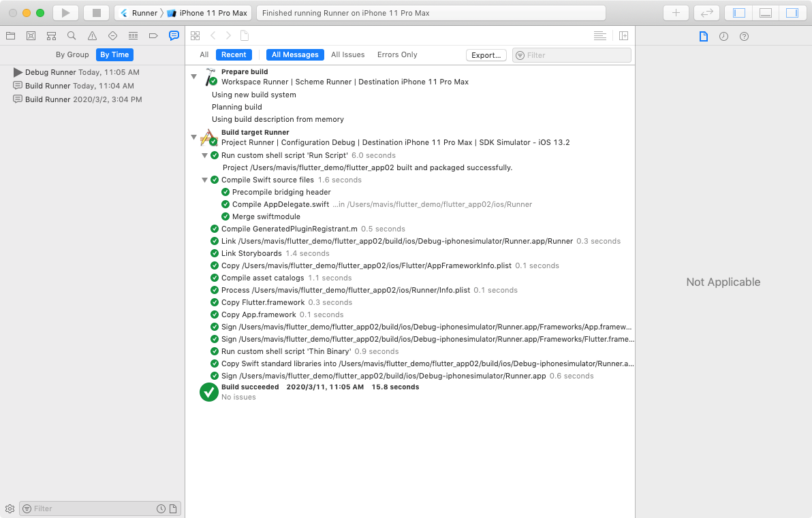Show the File inspector
The width and height of the screenshot is (812, 518).
(x=703, y=36)
